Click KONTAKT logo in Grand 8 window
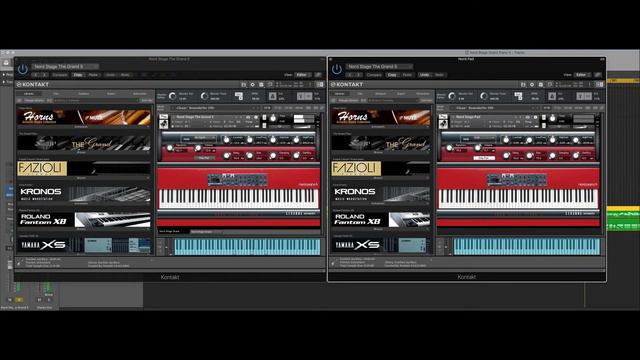The height and width of the screenshot is (360, 640). (x=33, y=84)
